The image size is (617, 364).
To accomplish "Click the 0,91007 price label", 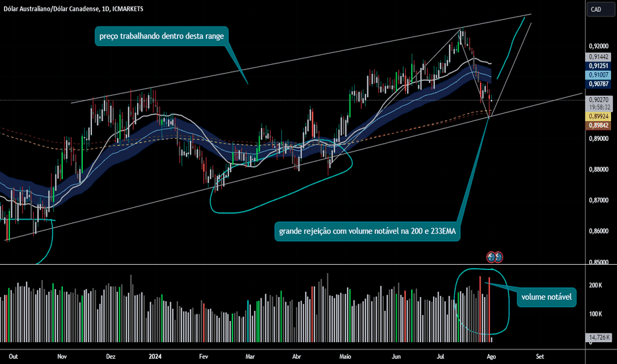I will coord(598,75).
